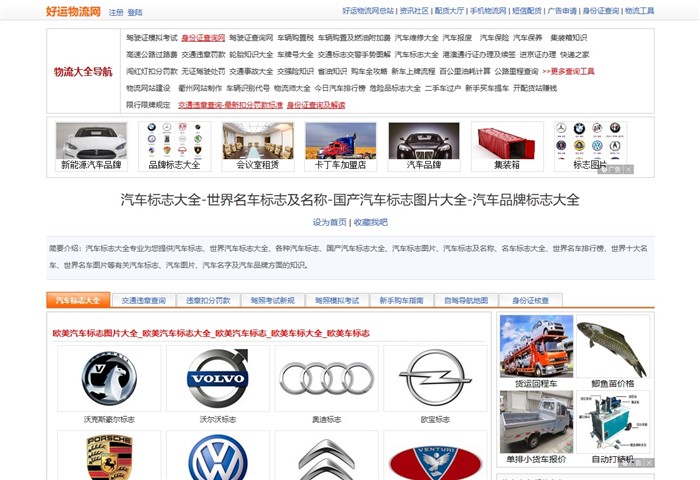Open 广告申请 in top menu
Viewport: 700px width, 480px height.
pos(562,11)
